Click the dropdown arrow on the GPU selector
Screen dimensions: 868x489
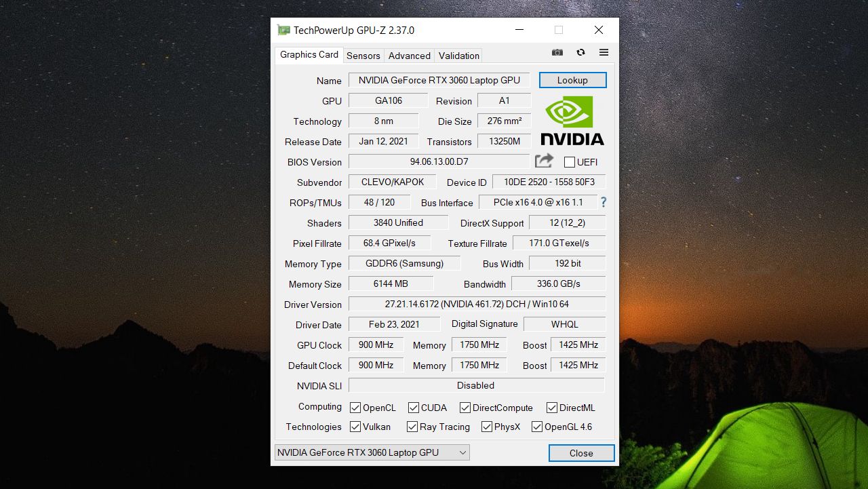click(464, 452)
